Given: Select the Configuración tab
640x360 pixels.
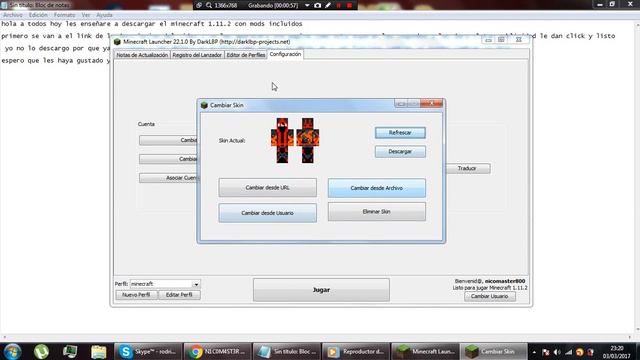Looking at the screenshot, I should coord(285,54).
